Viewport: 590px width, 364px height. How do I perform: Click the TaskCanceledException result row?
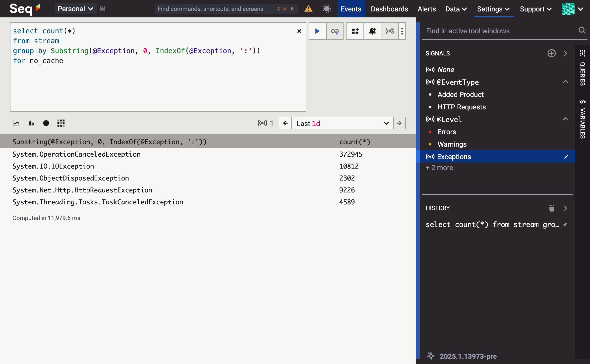pos(208,202)
